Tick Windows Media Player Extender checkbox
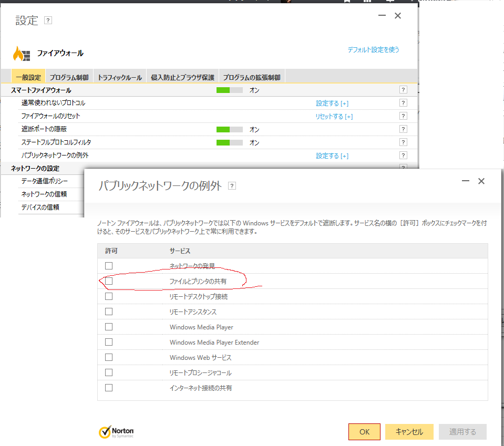 pos(109,342)
